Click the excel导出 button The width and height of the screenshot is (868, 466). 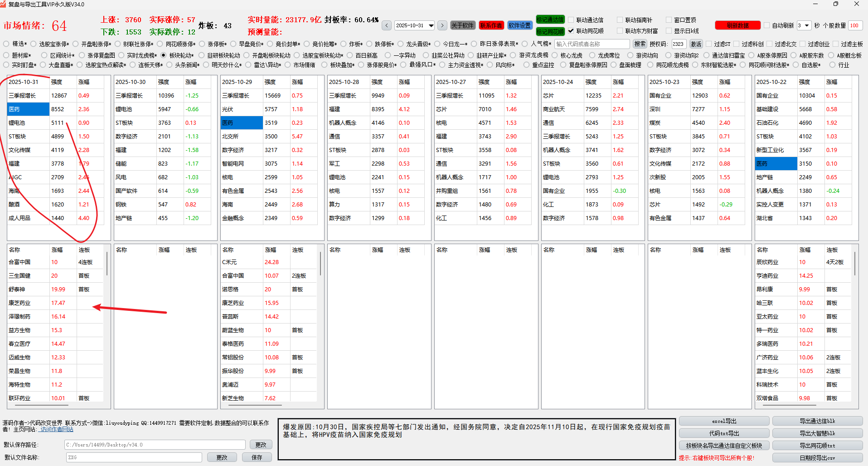[x=724, y=421]
